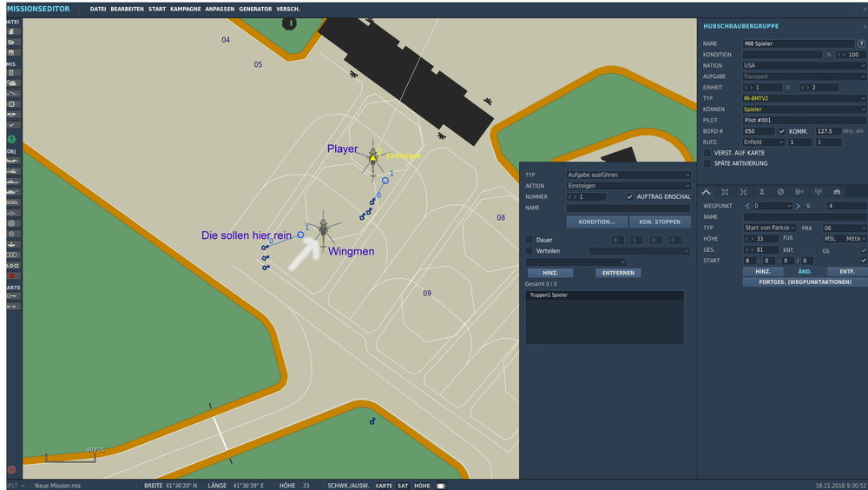Click the Kondition percentage bar

(x=783, y=55)
